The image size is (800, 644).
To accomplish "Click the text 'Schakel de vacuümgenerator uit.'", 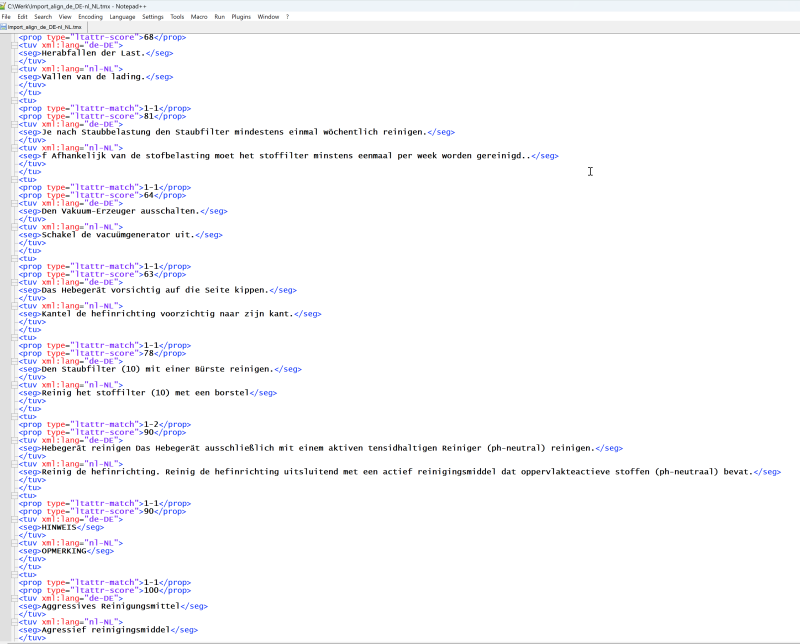I will [118, 235].
